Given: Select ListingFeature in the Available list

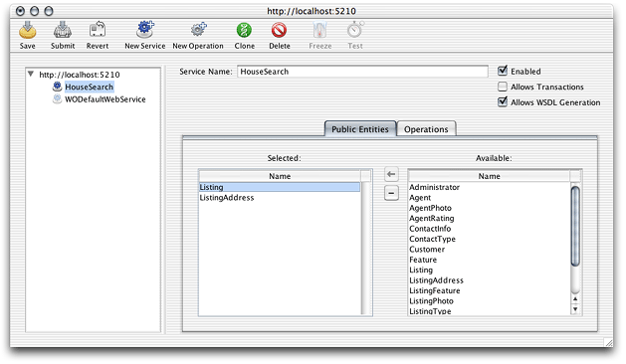Looking at the screenshot, I should coord(490,291).
